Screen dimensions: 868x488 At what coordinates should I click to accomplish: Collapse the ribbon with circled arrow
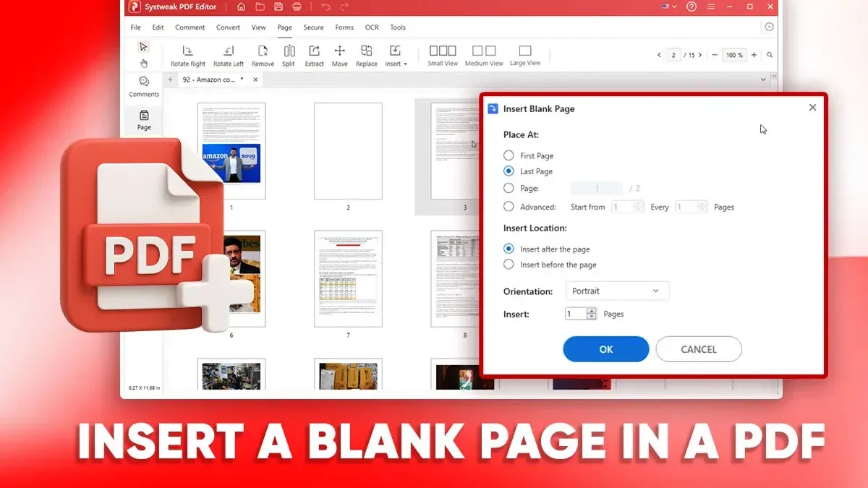[x=769, y=27]
